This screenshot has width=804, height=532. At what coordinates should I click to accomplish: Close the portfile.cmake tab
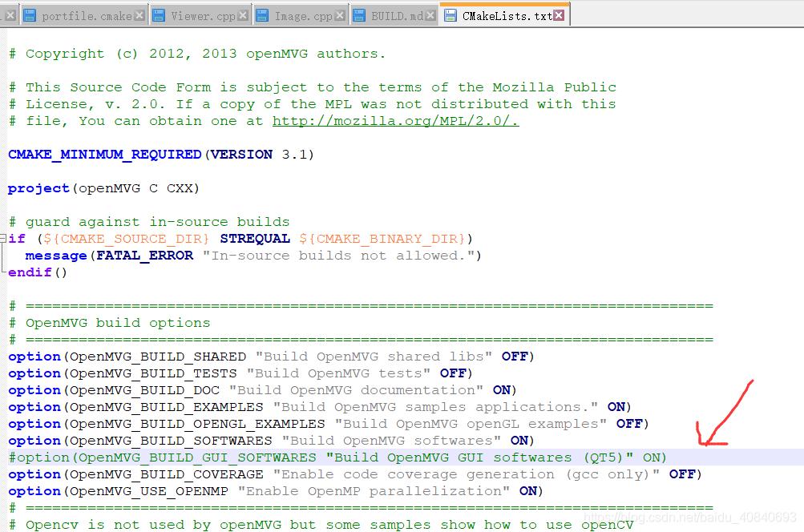139,16
